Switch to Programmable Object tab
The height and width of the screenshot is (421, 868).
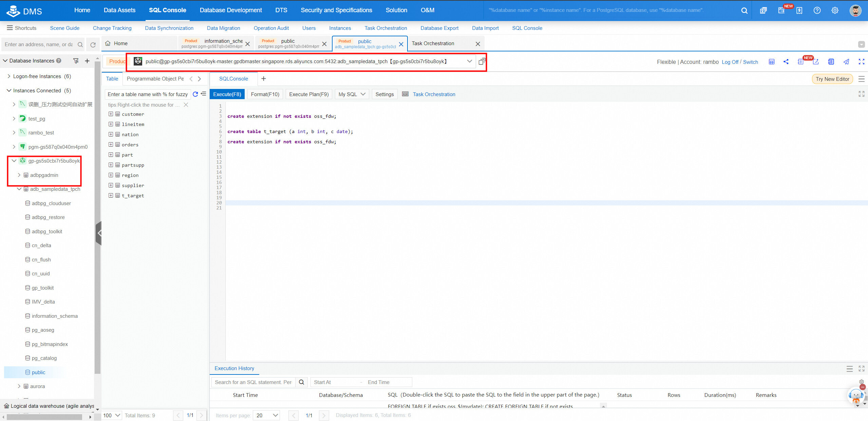155,79
